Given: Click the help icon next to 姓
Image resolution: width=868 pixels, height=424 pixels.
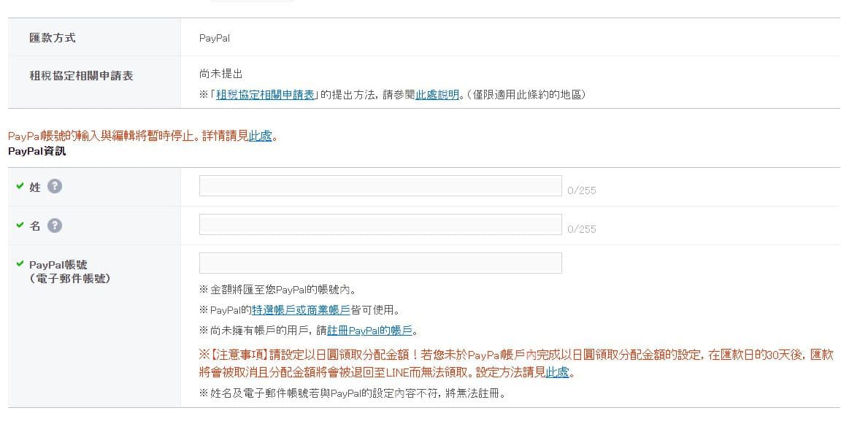Looking at the screenshot, I should coord(54,187).
